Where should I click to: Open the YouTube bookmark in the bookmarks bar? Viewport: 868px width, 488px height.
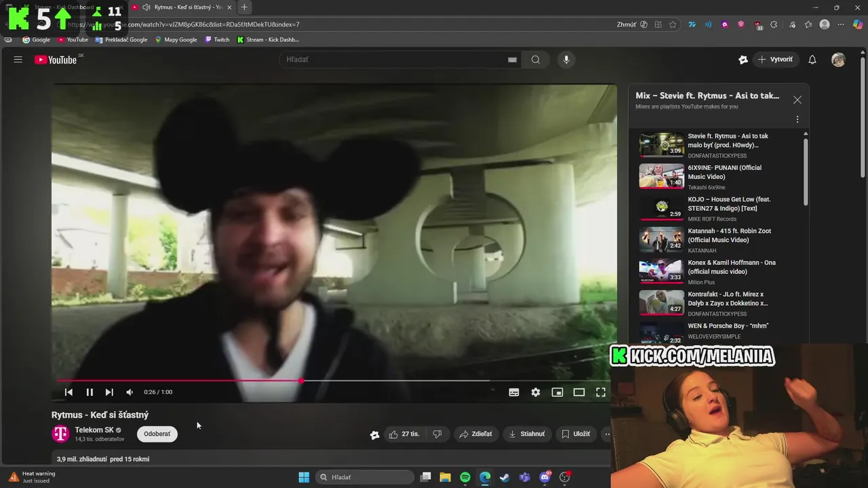point(73,39)
